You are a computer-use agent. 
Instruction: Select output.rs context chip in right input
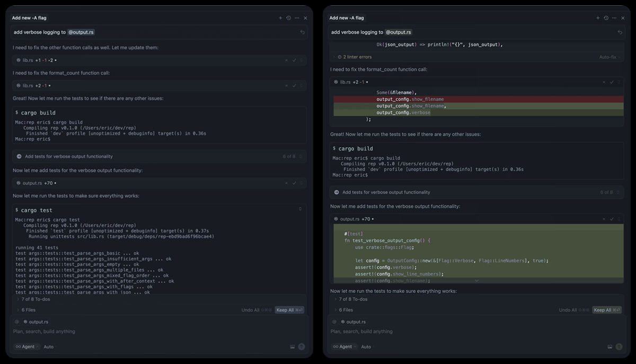click(x=354, y=322)
